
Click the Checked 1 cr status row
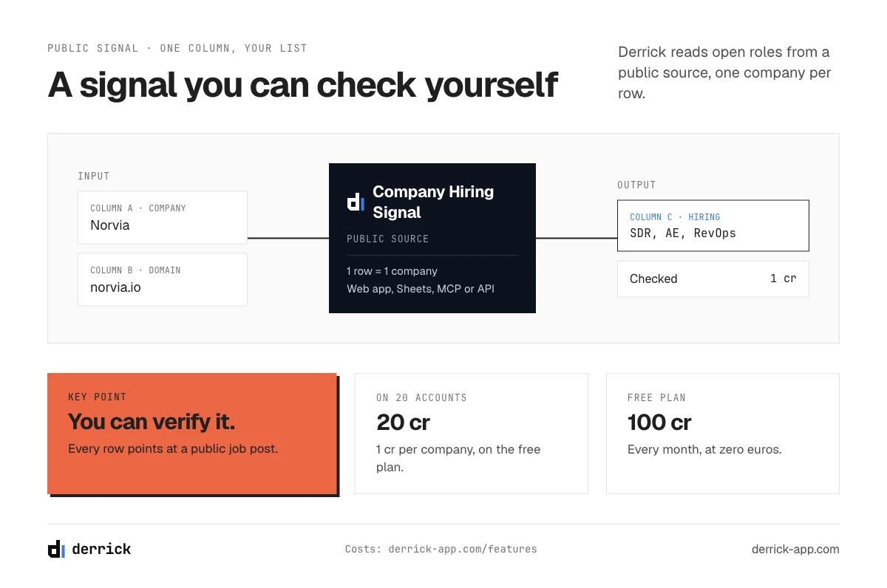(713, 278)
